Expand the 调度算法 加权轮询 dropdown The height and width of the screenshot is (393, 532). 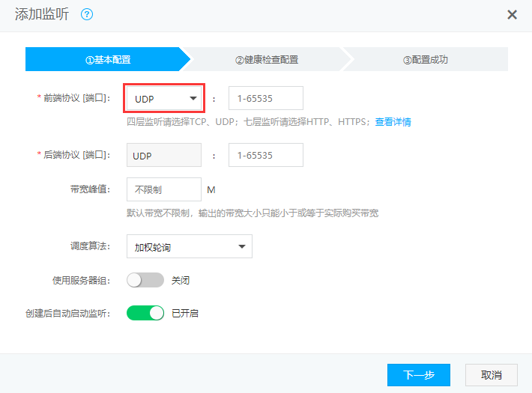[190, 246]
